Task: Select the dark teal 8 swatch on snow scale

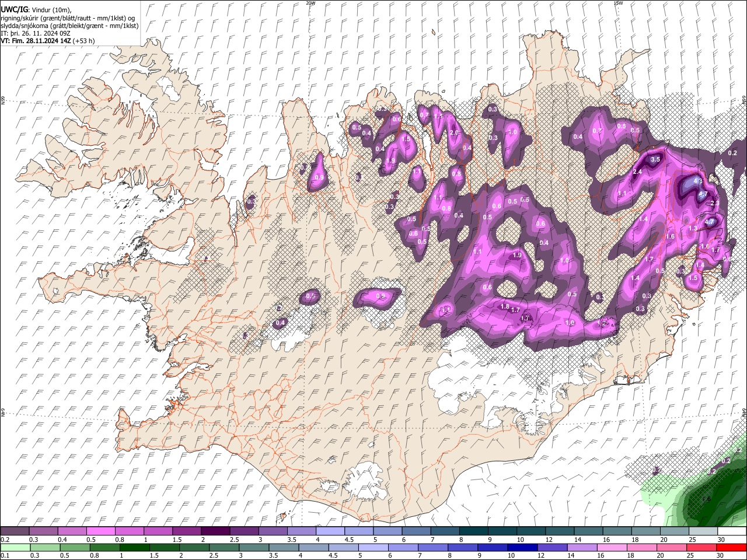Action: click(474, 531)
